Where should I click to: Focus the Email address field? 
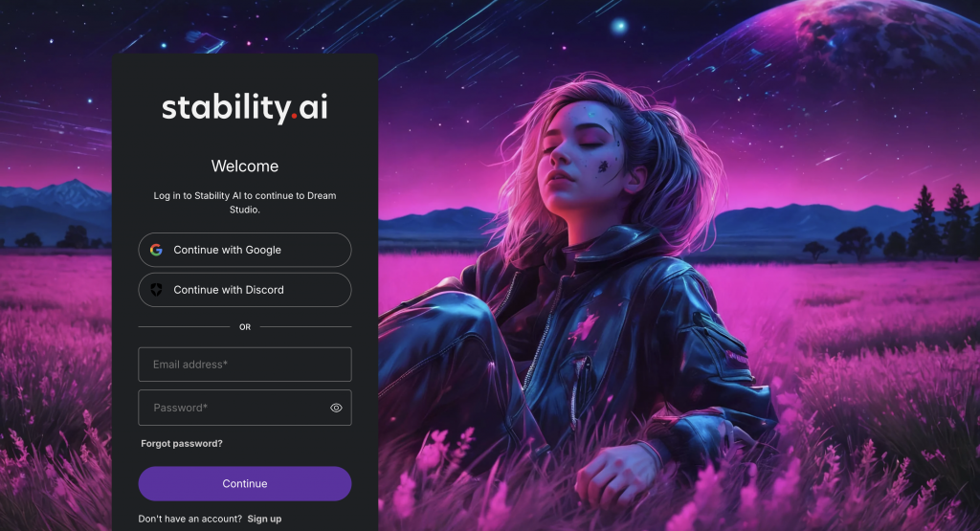245,365
